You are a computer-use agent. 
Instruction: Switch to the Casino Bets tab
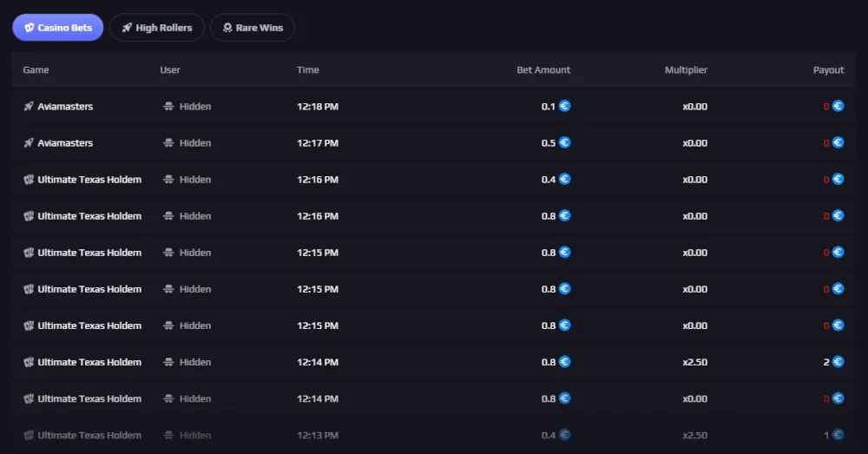tap(57, 28)
